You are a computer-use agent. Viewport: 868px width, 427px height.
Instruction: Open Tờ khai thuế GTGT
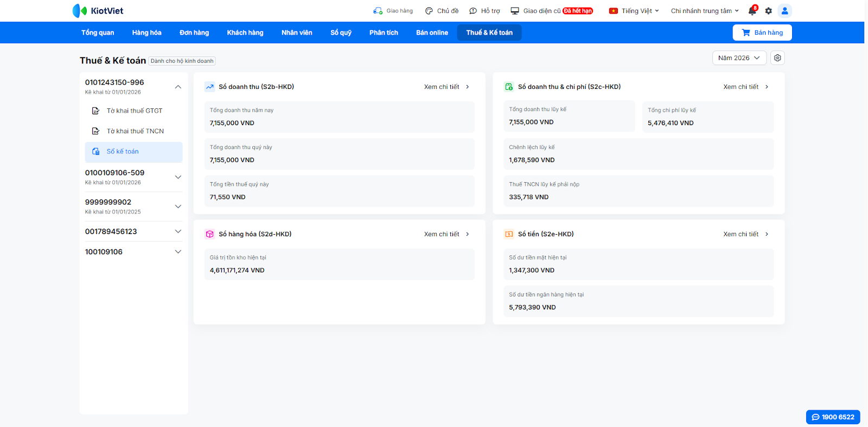coord(134,111)
